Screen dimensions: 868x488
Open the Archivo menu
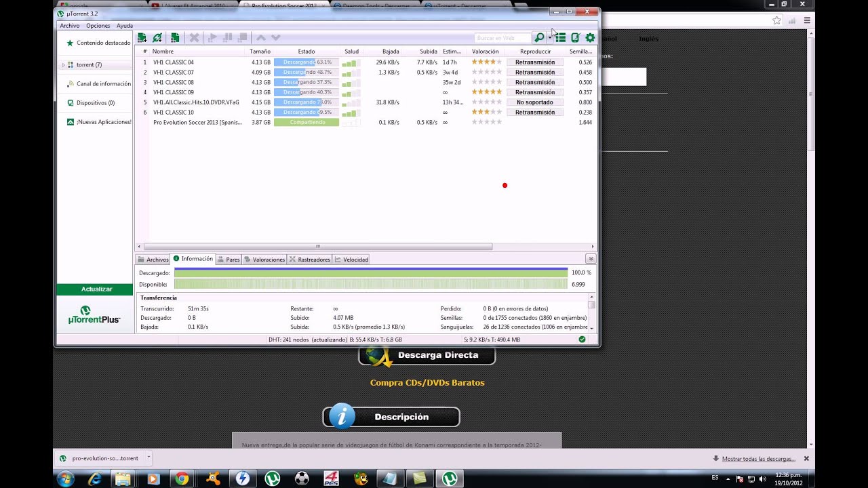pos(70,26)
